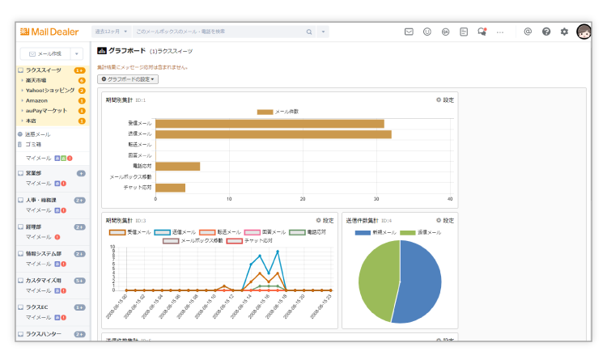This screenshot has height=364, width=607.
Task: Click the orange 6 badge on 楽天市場
Action: pyautogui.click(x=82, y=80)
